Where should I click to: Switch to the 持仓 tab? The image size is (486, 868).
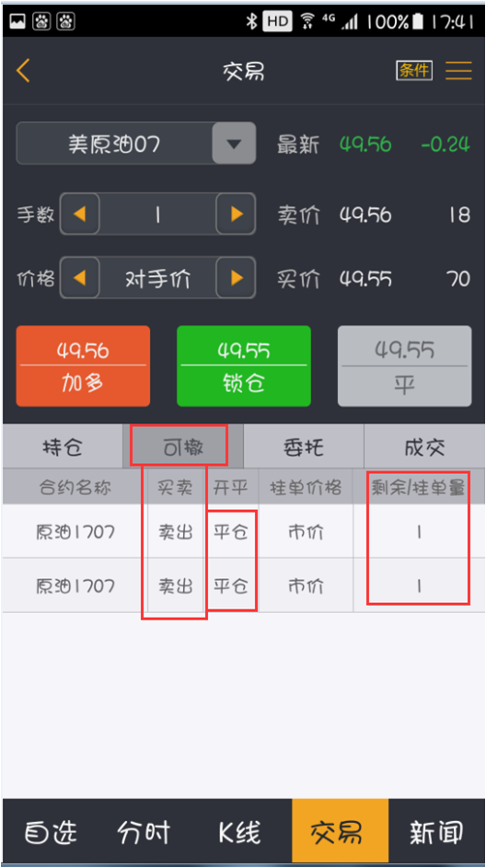(x=63, y=446)
